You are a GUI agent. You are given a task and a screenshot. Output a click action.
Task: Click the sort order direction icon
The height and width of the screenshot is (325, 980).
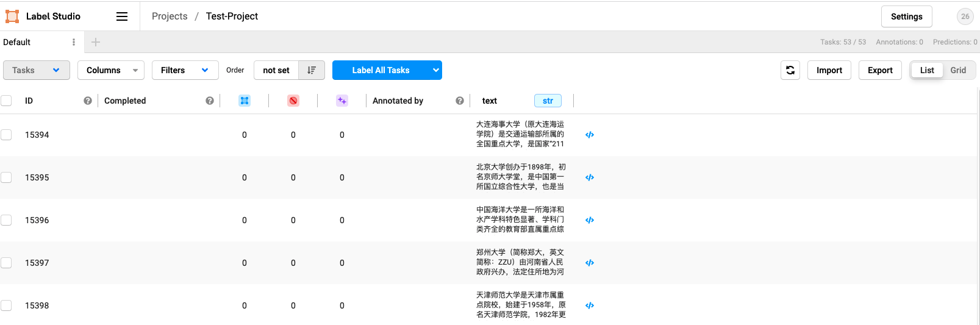pyautogui.click(x=312, y=70)
